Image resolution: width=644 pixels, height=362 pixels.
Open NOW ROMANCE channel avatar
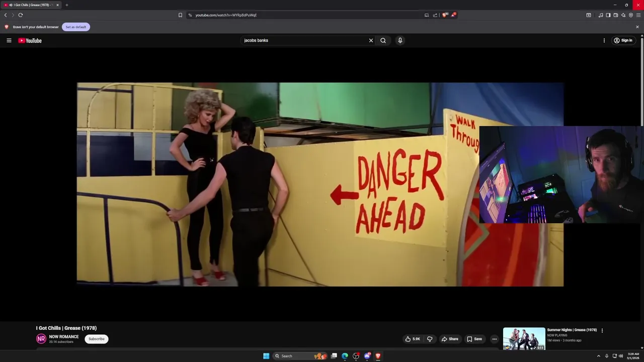pos(41,339)
